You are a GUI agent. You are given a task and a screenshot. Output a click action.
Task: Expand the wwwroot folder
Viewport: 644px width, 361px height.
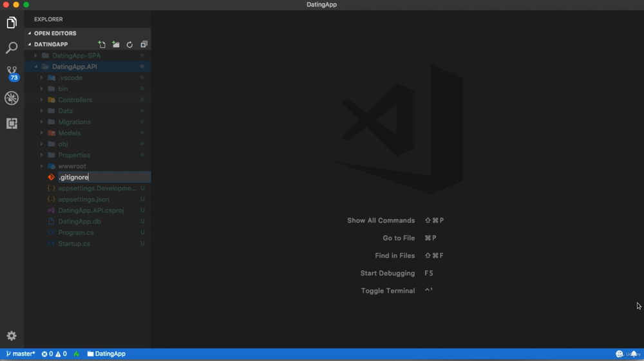point(88,166)
